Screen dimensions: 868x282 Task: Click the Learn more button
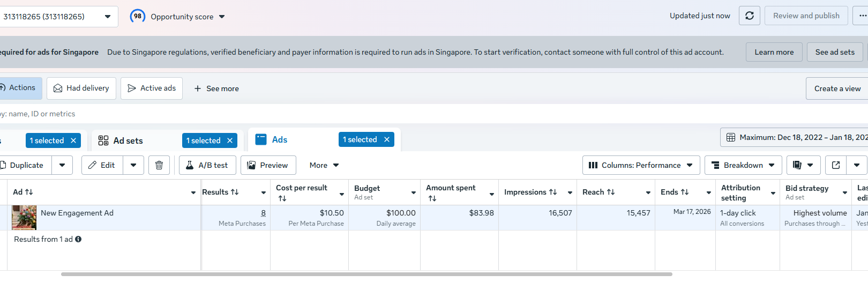tap(774, 52)
